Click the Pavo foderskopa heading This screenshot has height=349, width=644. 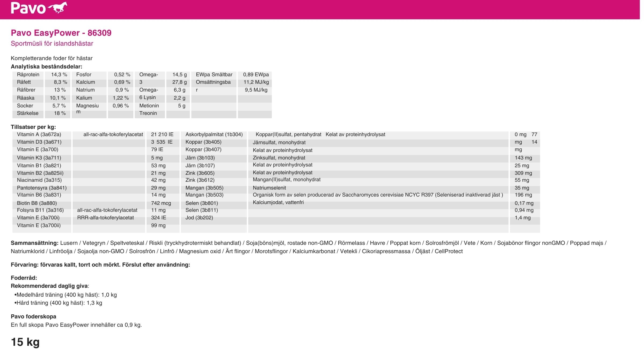(33, 317)
